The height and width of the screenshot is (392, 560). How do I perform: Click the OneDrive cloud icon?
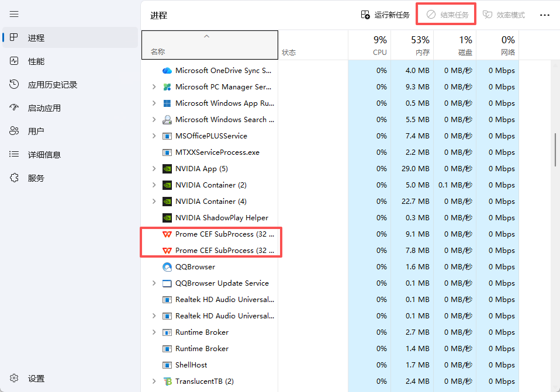coord(167,71)
